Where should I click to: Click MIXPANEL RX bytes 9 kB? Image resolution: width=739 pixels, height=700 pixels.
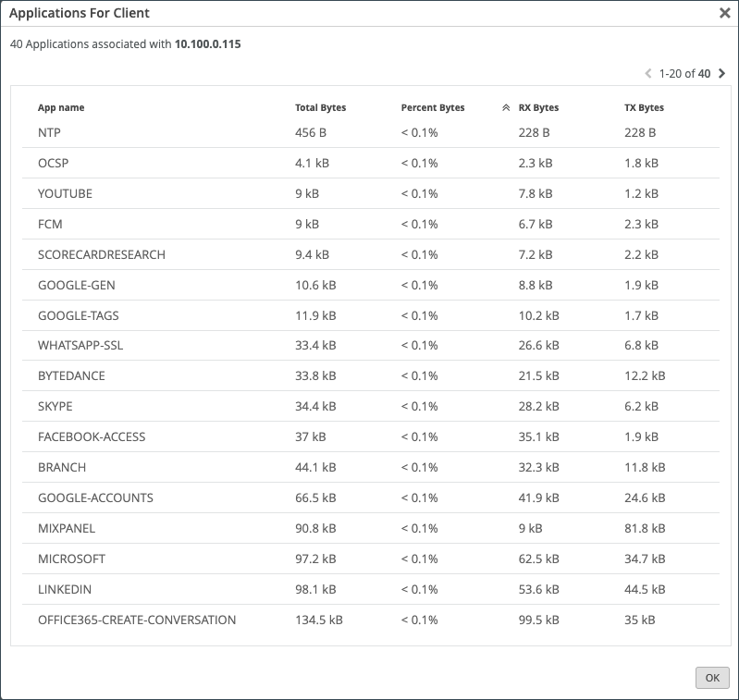coord(530,529)
